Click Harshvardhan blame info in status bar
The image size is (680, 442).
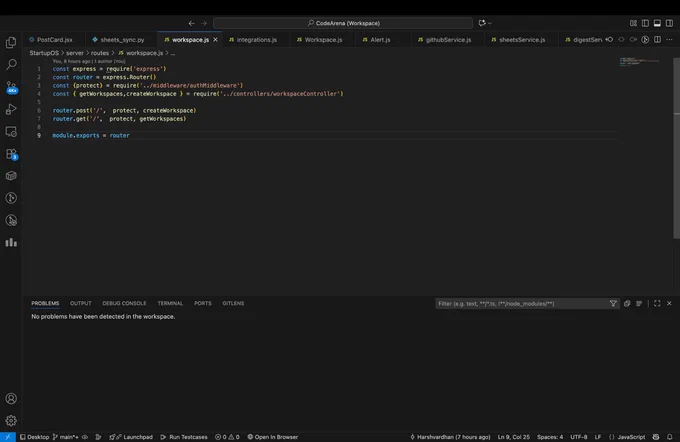[x=450, y=437]
